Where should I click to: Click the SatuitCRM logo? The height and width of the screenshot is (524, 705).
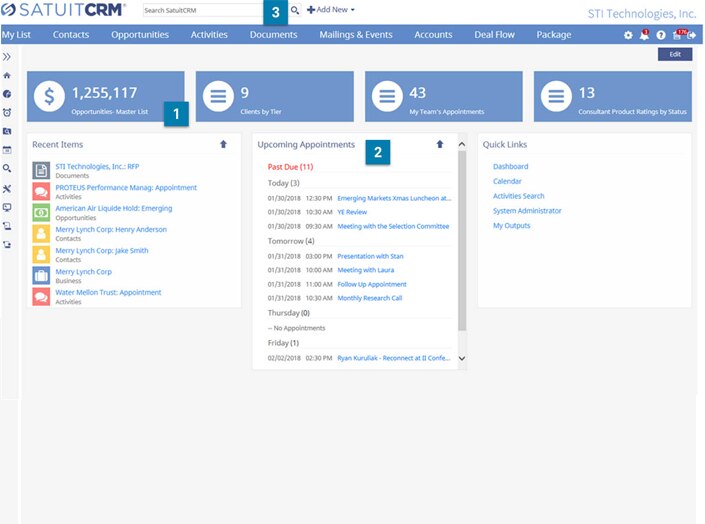click(x=63, y=9)
